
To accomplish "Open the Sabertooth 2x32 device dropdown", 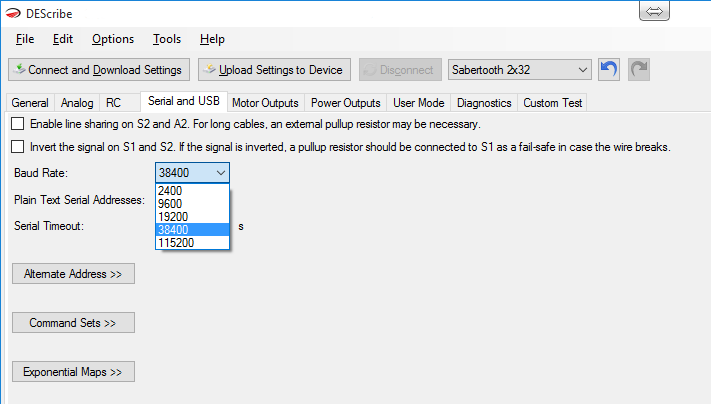I will (520, 69).
